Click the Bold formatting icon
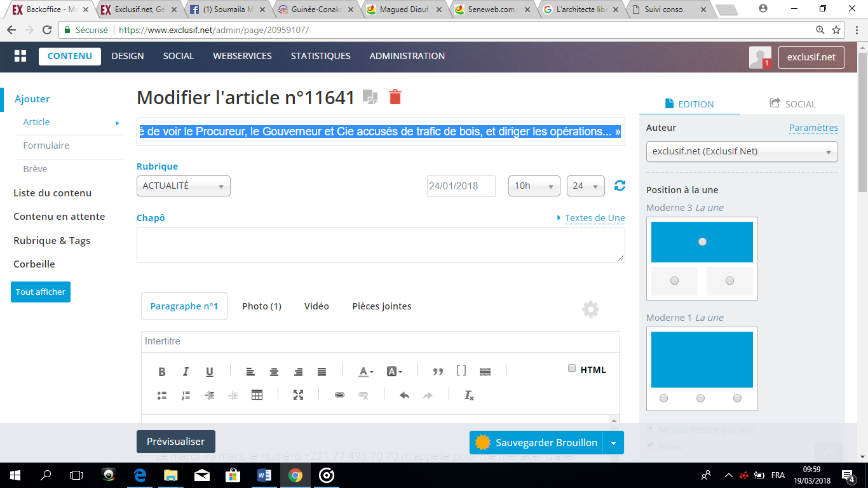868x488 pixels. tap(162, 372)
